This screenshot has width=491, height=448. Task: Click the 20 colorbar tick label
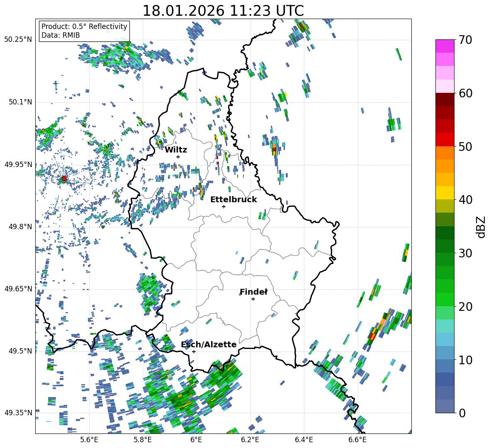pyautogui.click(x=465, y=306)
